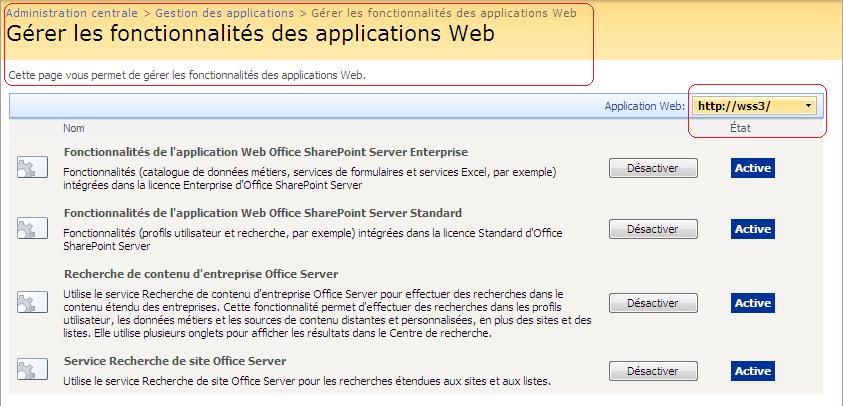843x406 pixels.
Task: Click the Service Recherche de site title
Action: click(x=175, y=361)
